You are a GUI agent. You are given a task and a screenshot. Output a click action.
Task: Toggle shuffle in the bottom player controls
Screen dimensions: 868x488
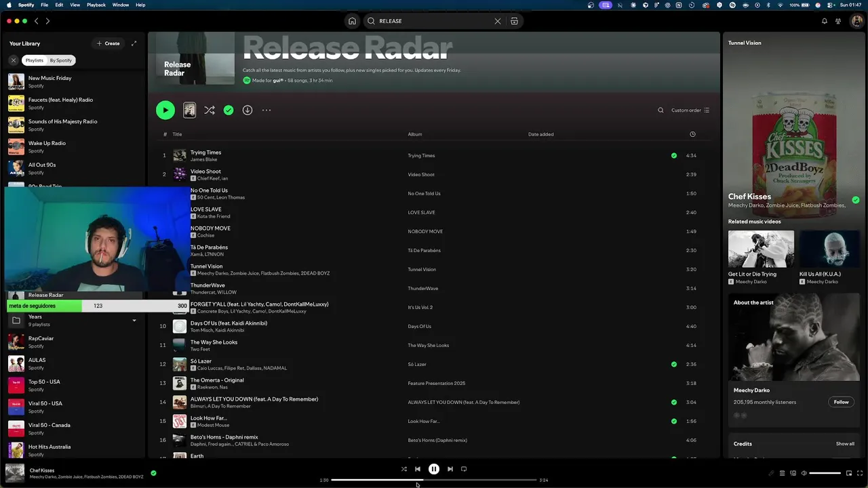tap(404, 469)
